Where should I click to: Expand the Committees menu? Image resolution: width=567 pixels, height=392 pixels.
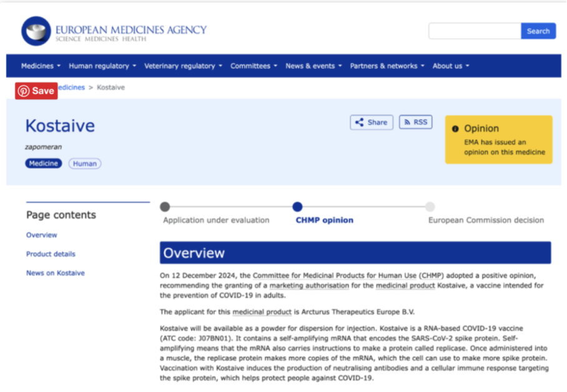coord(254,66)
